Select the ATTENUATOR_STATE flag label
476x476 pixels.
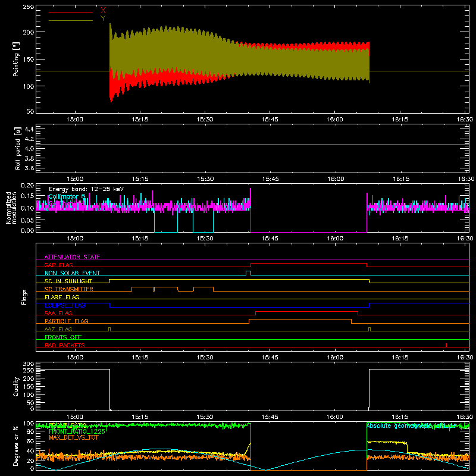click(x=72, y=257)
